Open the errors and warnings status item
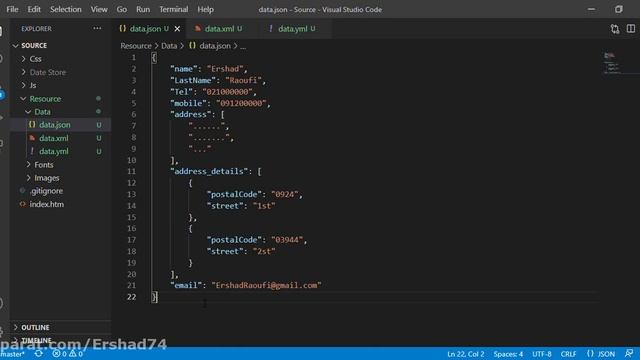Screen dimensions: 640x360 coord(68,353)
